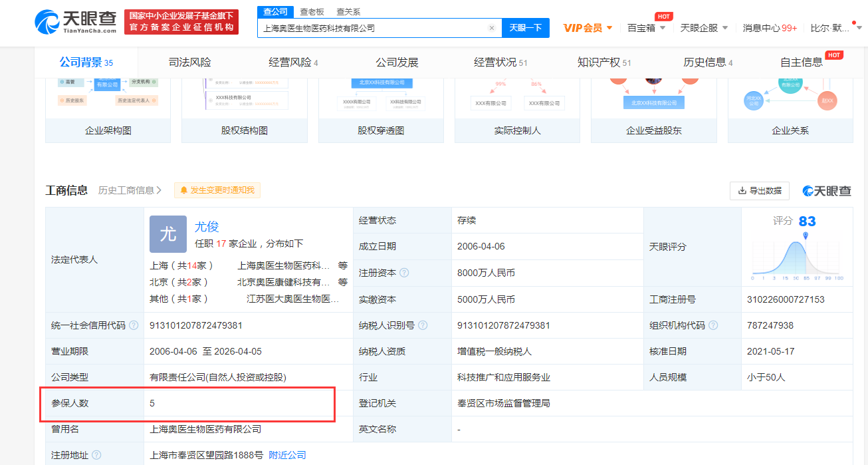Click the TianYanCha logo in header

(x=75, y=22)
